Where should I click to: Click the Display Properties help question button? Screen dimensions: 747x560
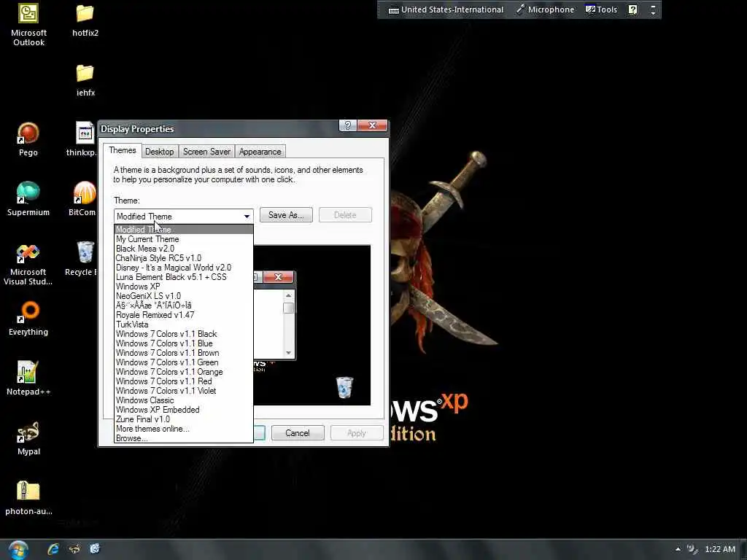pyautogui.click(x=348, y=125)
